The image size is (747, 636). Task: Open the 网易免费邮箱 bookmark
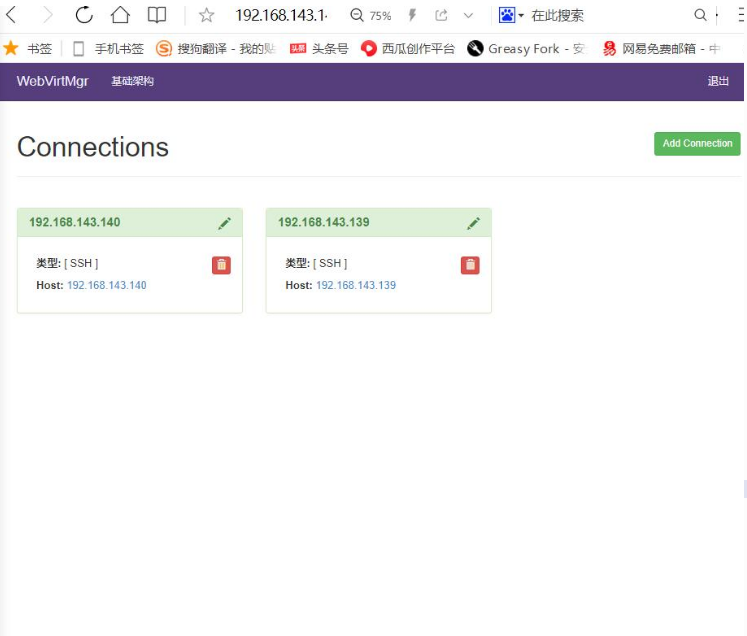click(661, 49)
